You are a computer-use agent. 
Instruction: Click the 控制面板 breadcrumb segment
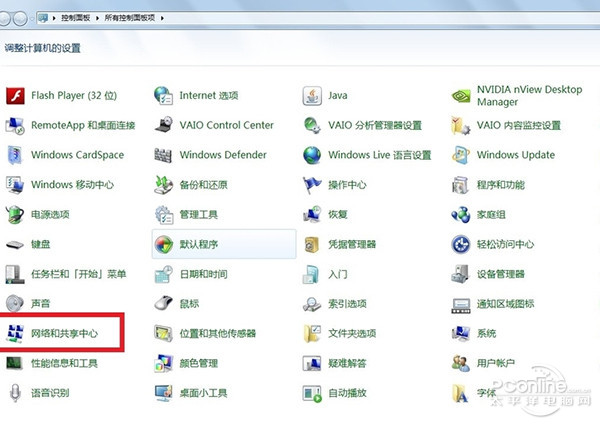(76, 18)
